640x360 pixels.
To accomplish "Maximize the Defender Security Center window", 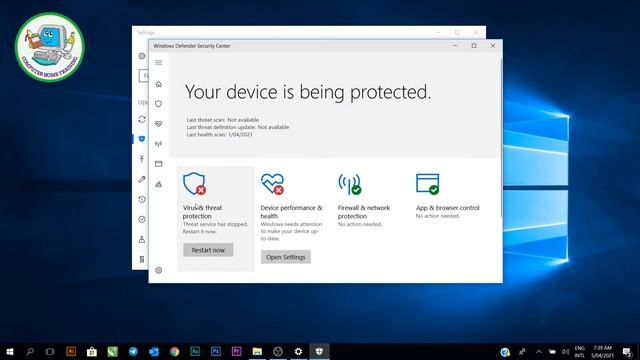I will click(474, 46).
